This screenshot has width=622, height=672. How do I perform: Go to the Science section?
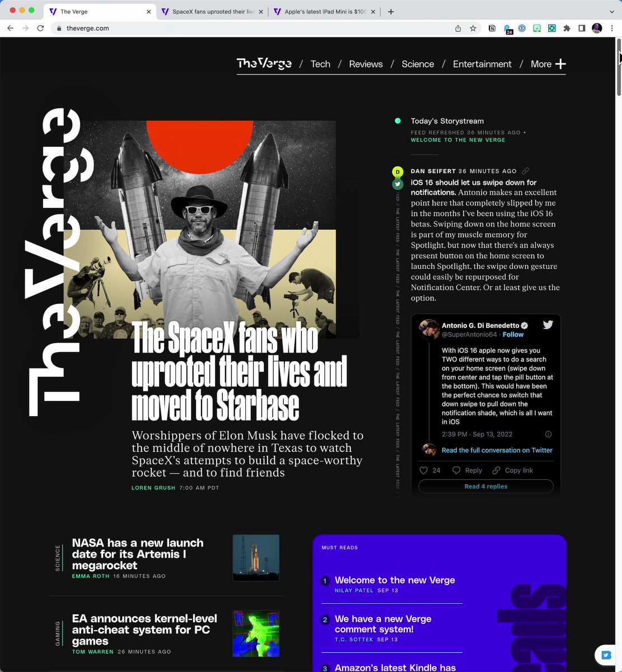(x=418, y=64)
